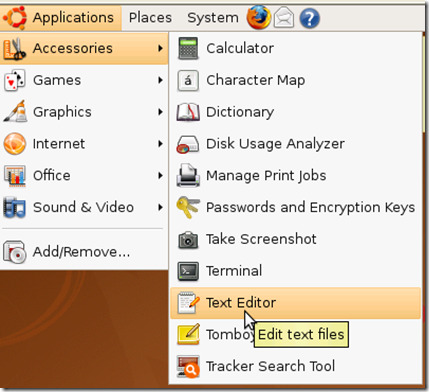Click the Games playing cards icon
This screenshot has height=392, width=429.
14,80
